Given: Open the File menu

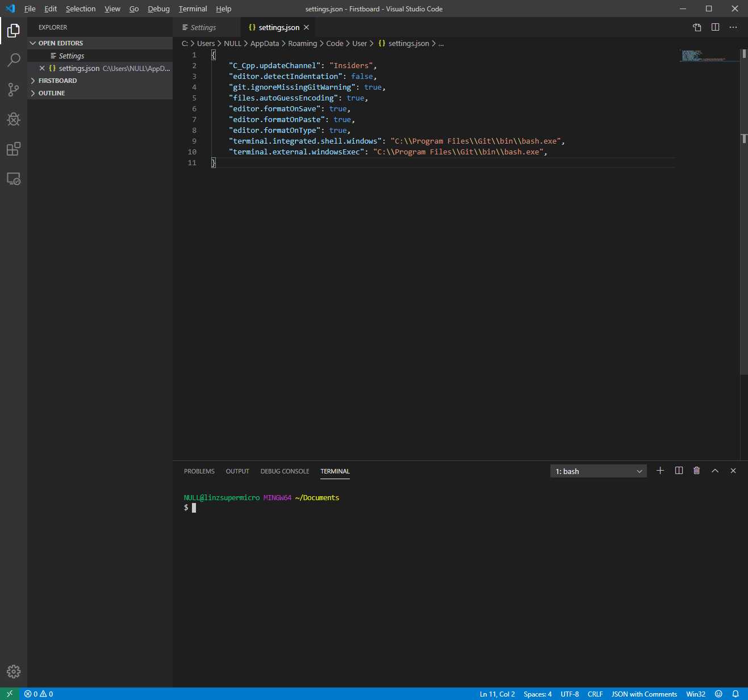Looking at the screenshot, I should [x=30, y=9].
